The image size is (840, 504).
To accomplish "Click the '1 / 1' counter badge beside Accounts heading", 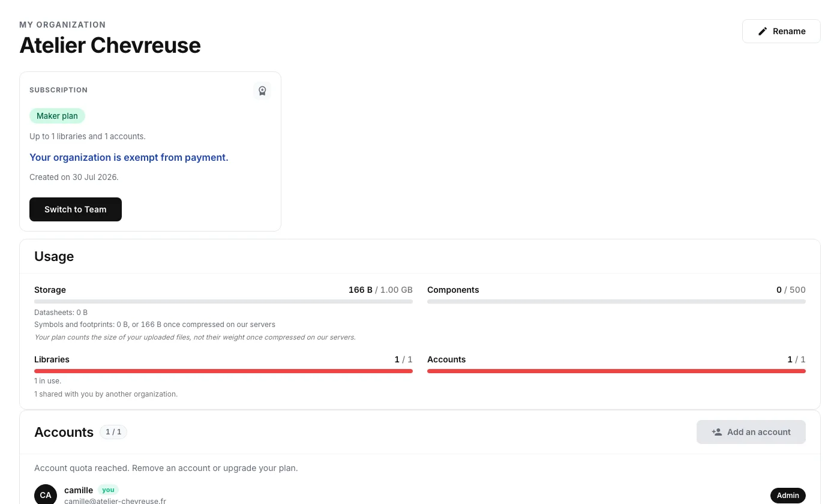I will click(113, 432).
